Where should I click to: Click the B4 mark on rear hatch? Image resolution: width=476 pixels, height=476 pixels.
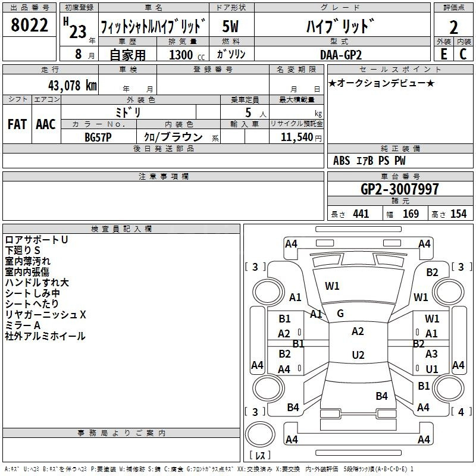point(381,396)
